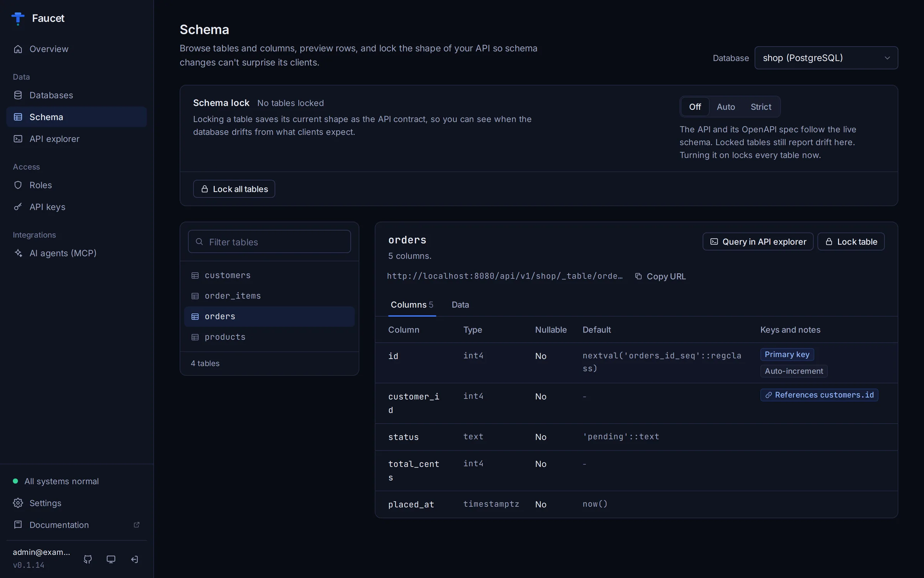Click into the Filter tables field
This screenshot has height=578, width=924.
pyautogui.click(x=269, y=242)
